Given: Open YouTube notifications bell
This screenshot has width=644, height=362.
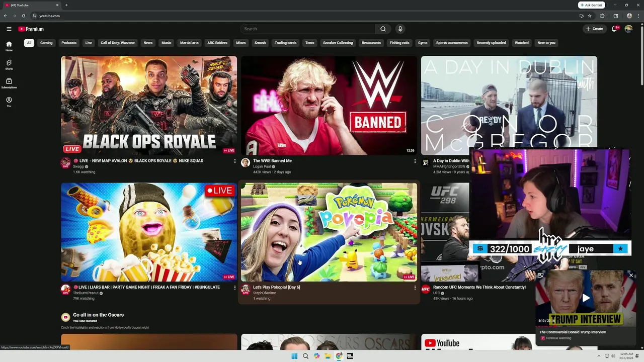Looking at the screenshot, I should (x=614, y=29).
